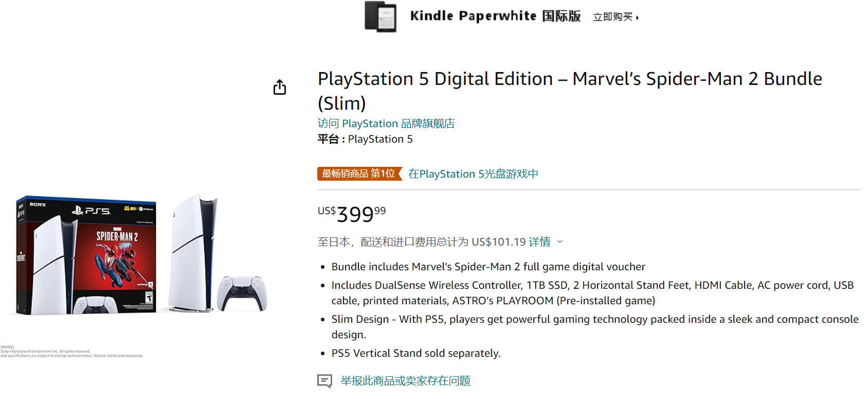Image resolution: width=868 pixels, height=399 pixels.
Task: Click the arrow after 立即购买 in banner
Action: [x=638, y=16]
